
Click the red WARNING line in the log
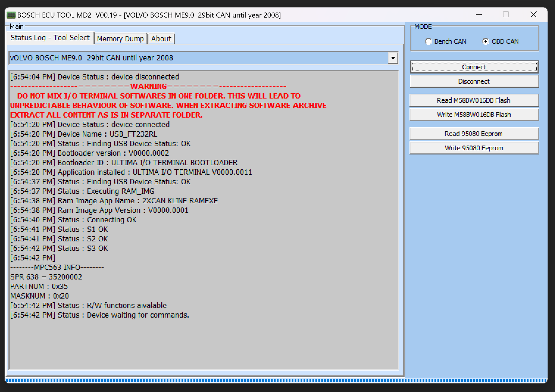coord(148,87)
